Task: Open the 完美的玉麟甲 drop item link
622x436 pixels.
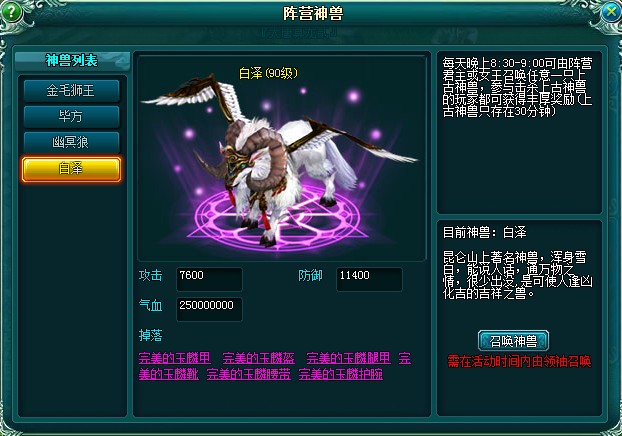Action: coord(175,358)
